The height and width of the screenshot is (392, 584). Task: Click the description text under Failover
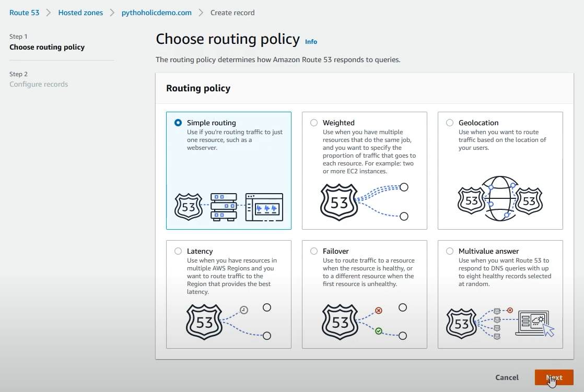(368, 272)
